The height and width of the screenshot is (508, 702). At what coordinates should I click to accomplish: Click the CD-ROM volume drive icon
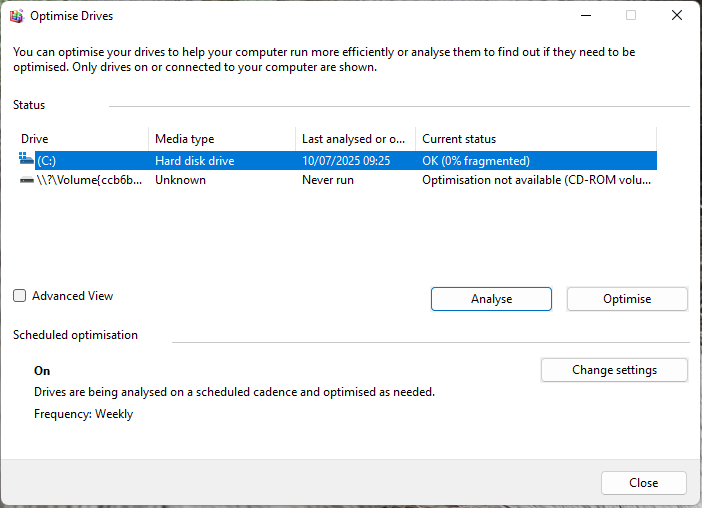coord(26,180)
